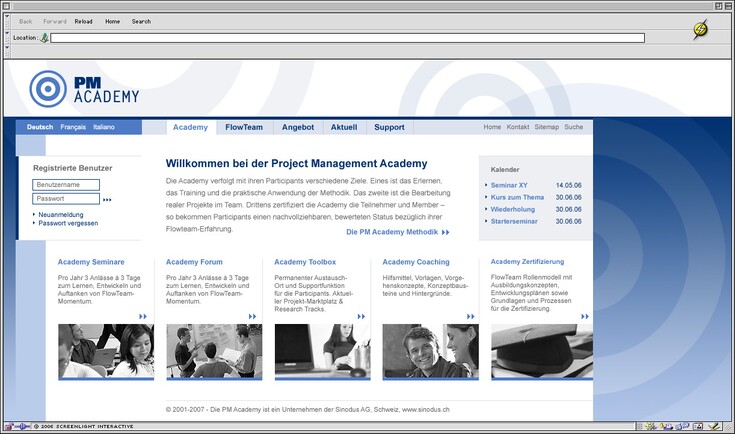Open Die PM Academy Methodik link
The width and height of the screenshot is (735, 434).
coord(398,232)
